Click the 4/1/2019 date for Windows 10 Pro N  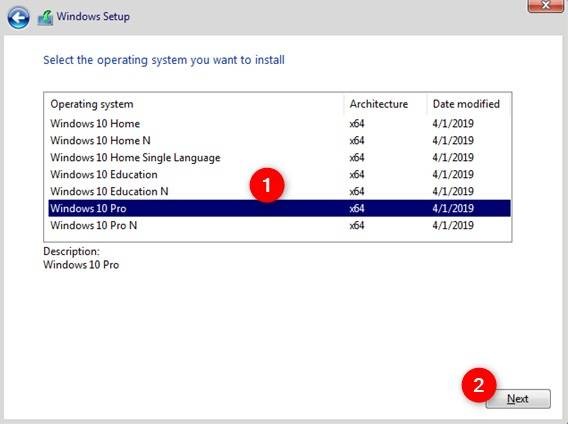coord(453,225)
